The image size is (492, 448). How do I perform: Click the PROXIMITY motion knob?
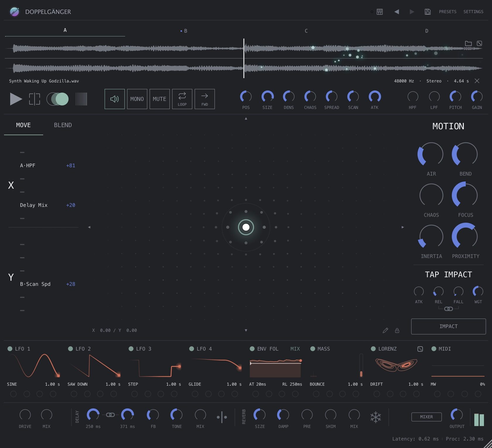pyautogui.click(x=465, y=236)
